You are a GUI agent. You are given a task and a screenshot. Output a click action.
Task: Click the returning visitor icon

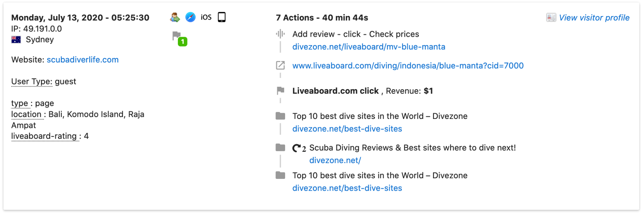(175, 17)
